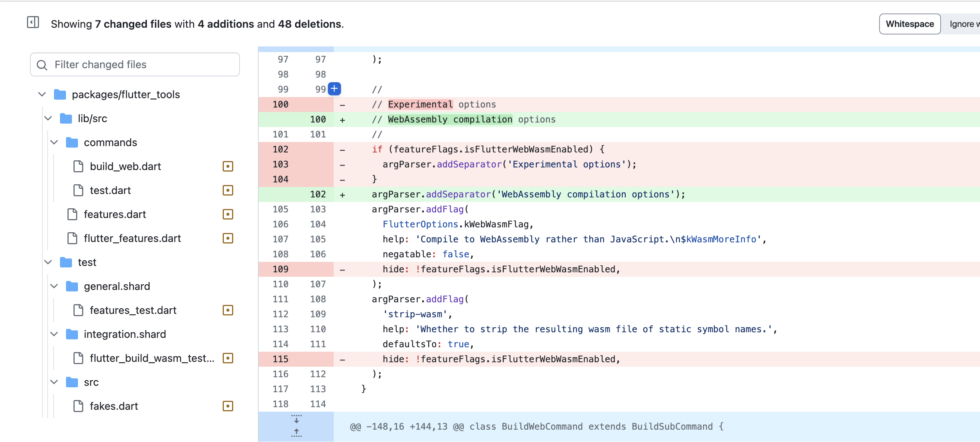Open features.dart in the file tree
Viewport: 980px width, 442px height.
(x=115, y=214)
